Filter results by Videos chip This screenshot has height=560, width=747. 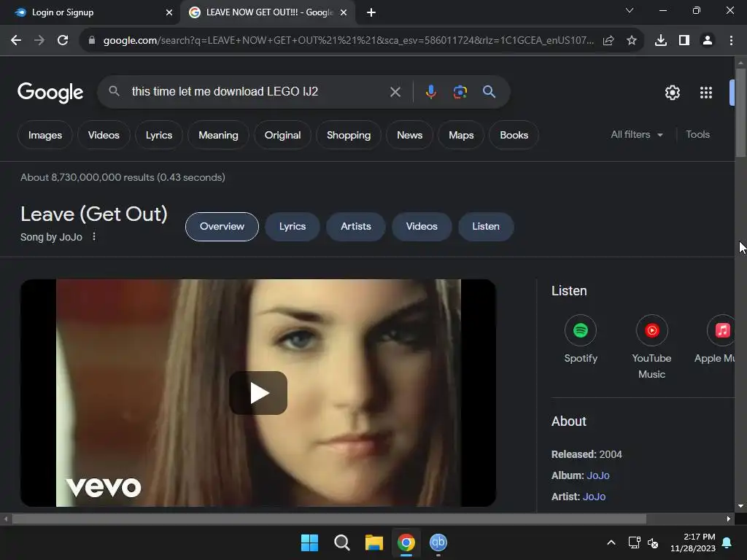point(104,135)
